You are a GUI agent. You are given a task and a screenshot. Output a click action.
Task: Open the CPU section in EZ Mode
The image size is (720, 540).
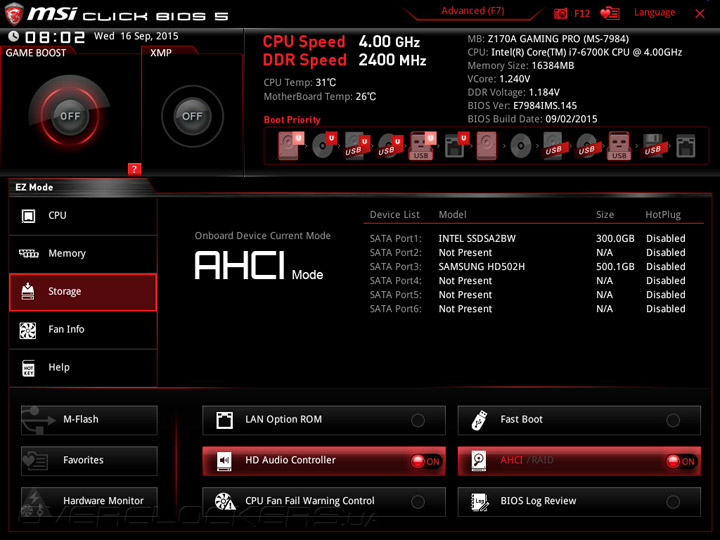point(83,216)
